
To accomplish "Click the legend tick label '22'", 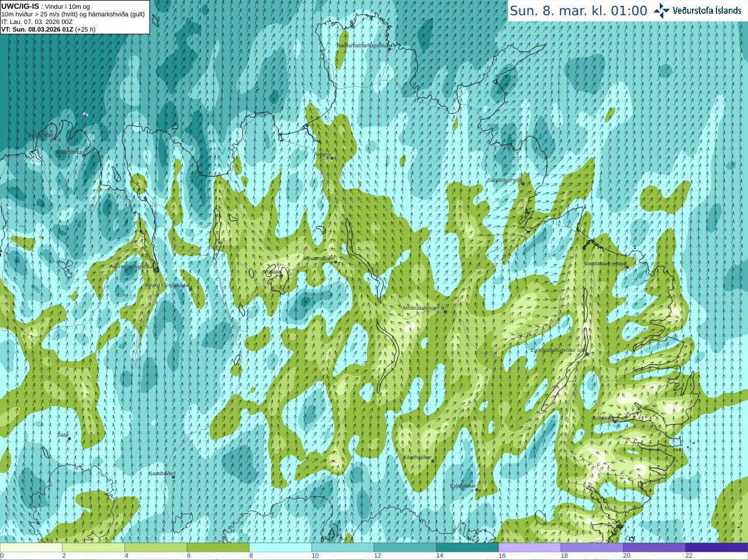I will 689,555.
